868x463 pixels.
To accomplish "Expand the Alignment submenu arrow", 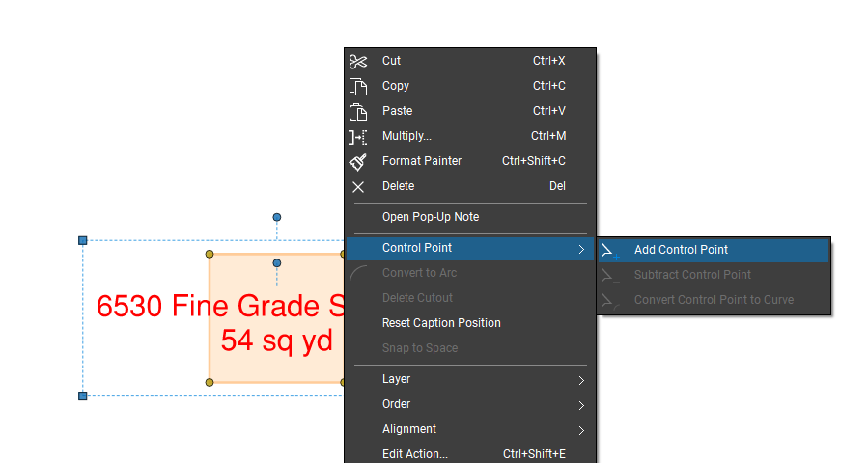I will pos(581,430).
